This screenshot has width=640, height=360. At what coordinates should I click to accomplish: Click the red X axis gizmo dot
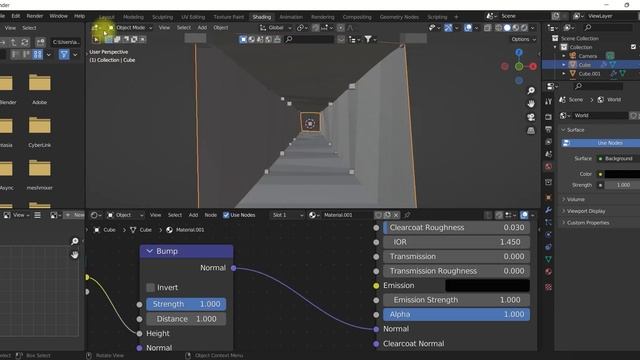point(533,66)
